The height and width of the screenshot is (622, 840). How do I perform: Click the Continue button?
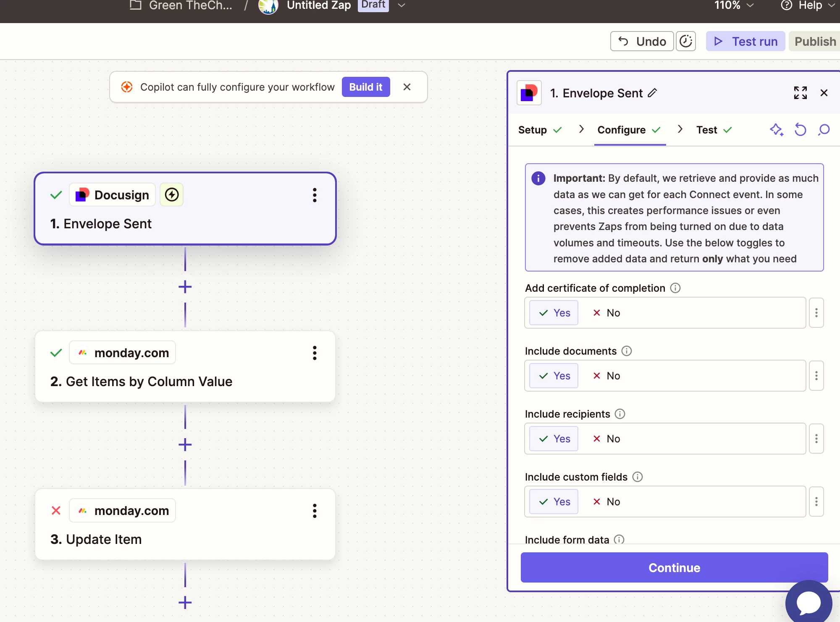coord(674,567)
